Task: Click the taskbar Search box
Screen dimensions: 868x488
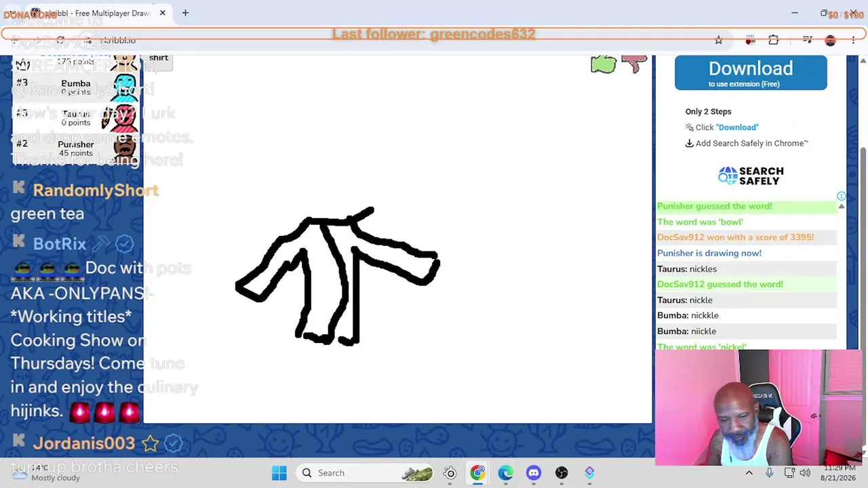Action: tap(366, 473)
